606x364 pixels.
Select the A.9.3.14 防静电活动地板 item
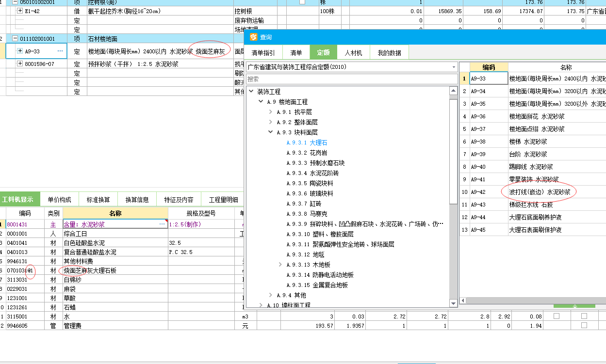[x=320, y=275]
